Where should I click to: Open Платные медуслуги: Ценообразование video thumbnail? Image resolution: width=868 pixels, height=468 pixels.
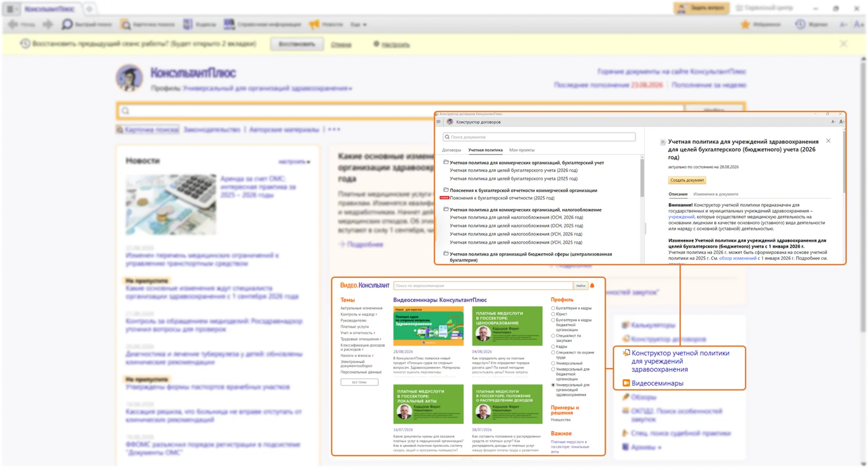(507, 326)
